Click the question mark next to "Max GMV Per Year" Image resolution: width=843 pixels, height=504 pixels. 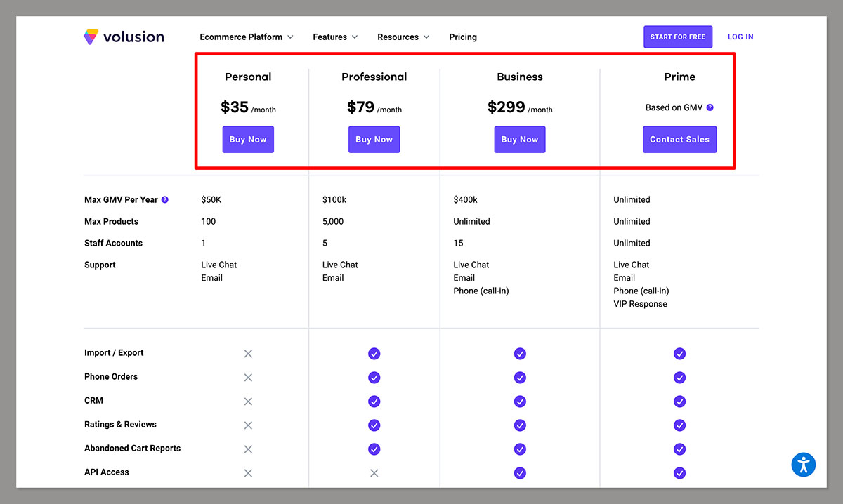pyautogui.click(x=164, y=199)
